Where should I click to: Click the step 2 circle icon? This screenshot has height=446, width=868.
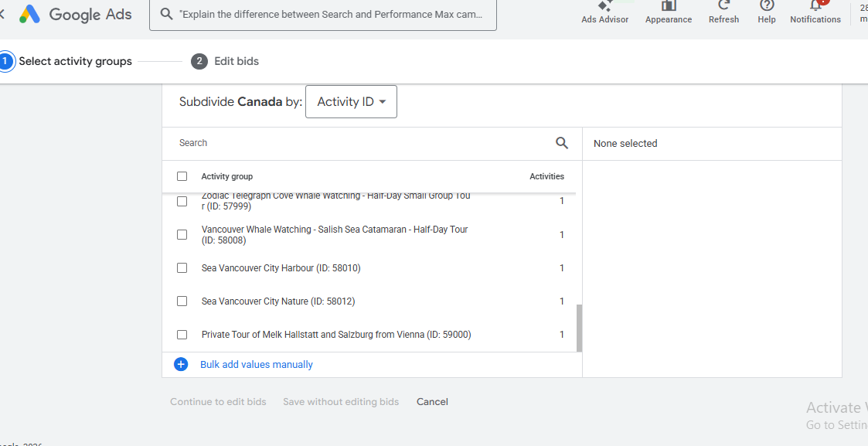pyautogui.click(x=199, y=61)
